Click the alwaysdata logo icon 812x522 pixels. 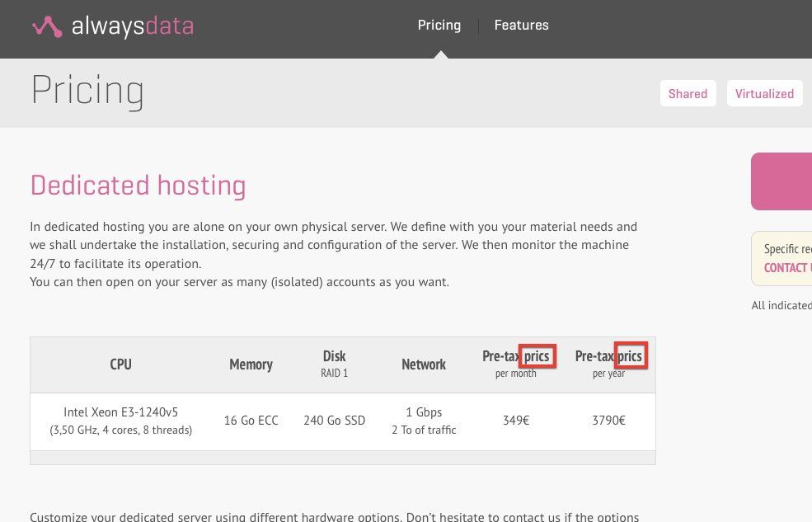(47, 27)
